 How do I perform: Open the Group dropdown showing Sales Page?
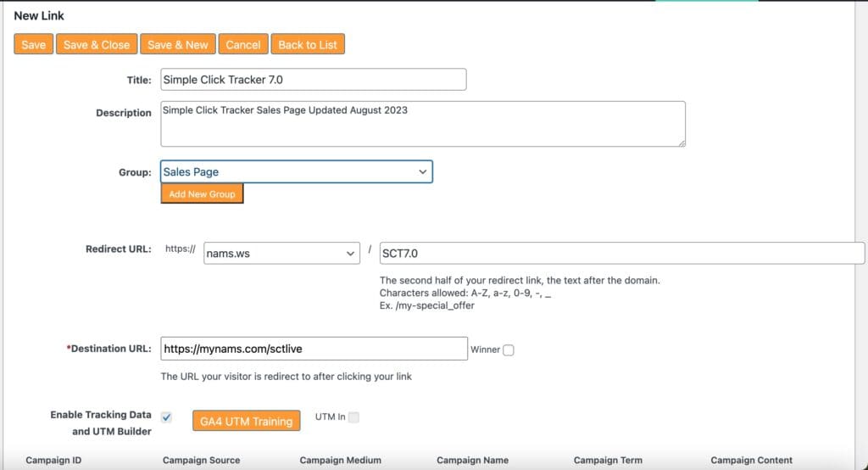pos(288,172)
